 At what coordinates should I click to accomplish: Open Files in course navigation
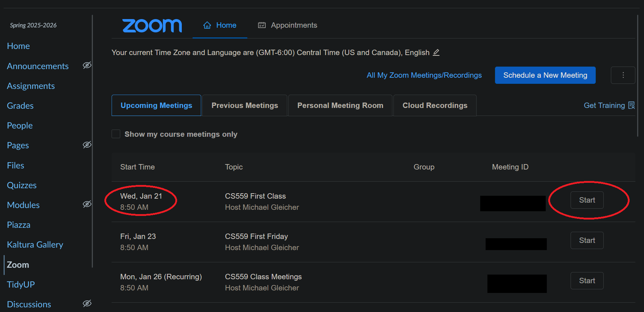coord(15,166)
